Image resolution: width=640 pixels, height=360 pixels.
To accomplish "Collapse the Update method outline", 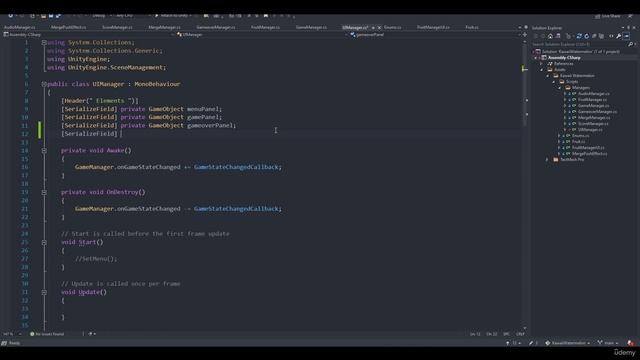I will pos(44,292).
